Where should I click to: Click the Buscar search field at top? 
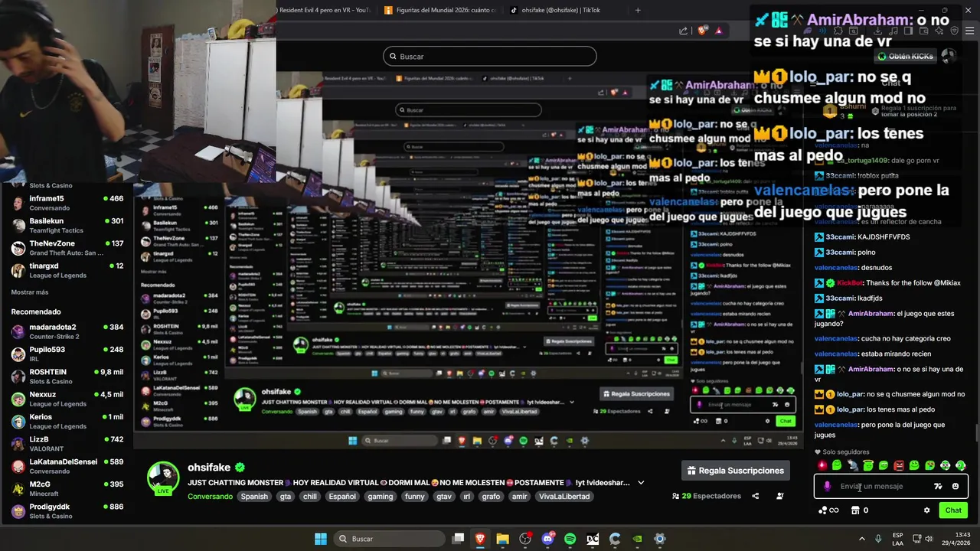[x=490, y=57]
